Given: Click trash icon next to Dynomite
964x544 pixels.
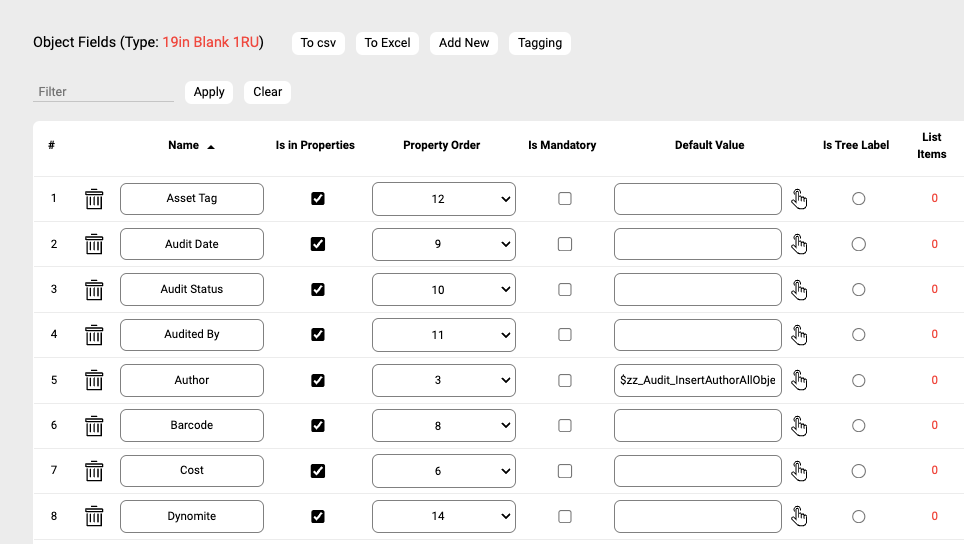Looking at the screenshot, I should (94, 516).
